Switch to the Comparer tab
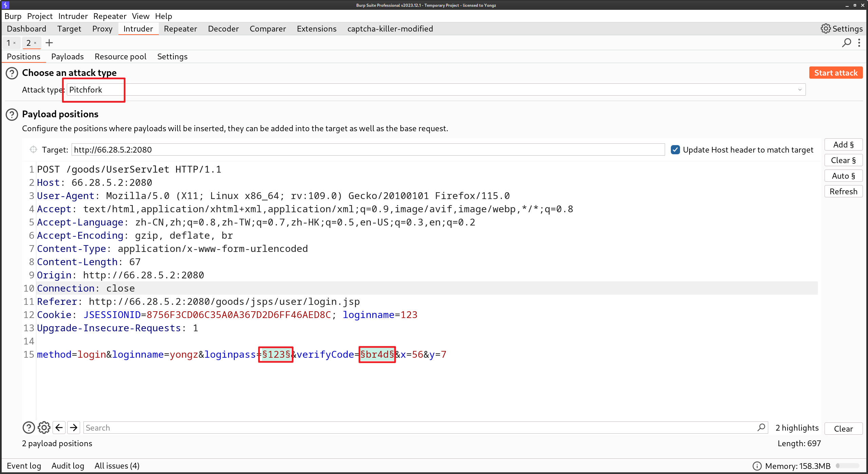 [268, 29]
